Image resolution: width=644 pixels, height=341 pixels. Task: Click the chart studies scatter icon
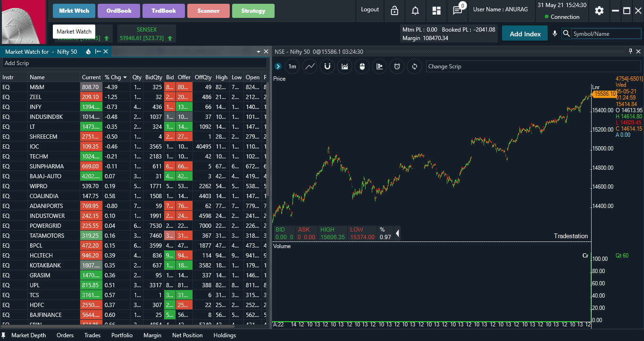[x=380, y=67]
